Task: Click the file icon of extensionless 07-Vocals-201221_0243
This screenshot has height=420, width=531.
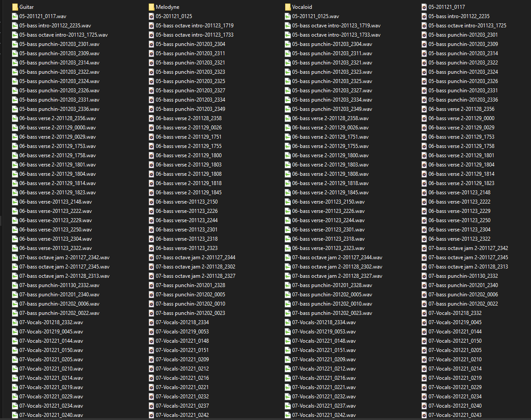Action: pyautogui.click(x=424, y=415)
